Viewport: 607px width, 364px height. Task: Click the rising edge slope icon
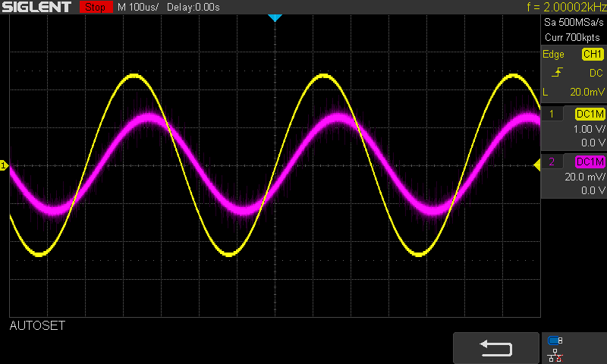pos(557,72)
